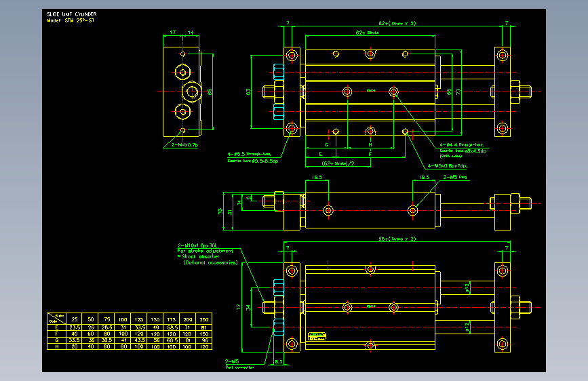
Task: Select the diagonal Stroke/Code table header cell
Action: (56, 319)
